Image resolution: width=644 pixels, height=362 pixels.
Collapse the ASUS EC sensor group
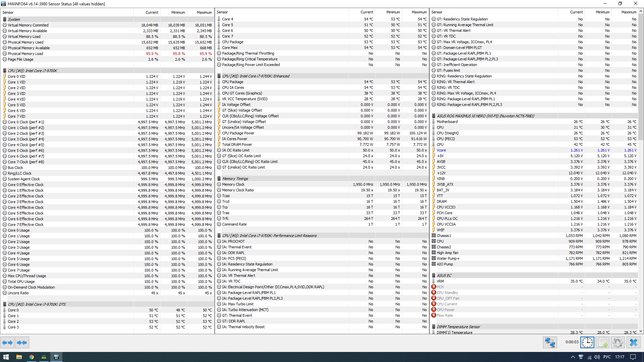[x=444, y=276]
